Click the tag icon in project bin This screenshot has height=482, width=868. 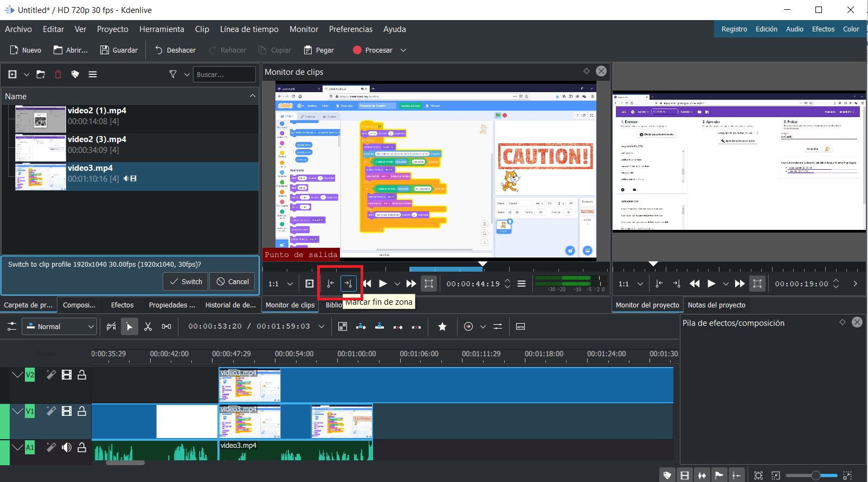click(75, 74)
